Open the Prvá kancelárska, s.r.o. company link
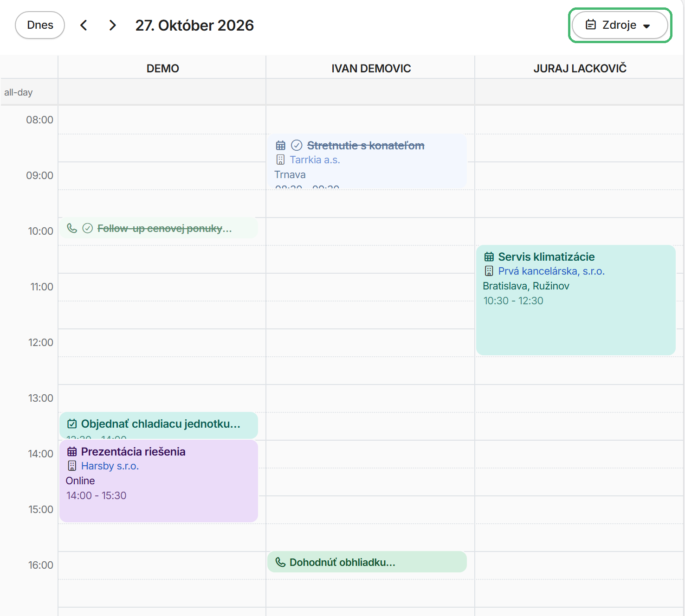Screen dimensions: 685x616 pyautogui.click(x=551, y=271)
